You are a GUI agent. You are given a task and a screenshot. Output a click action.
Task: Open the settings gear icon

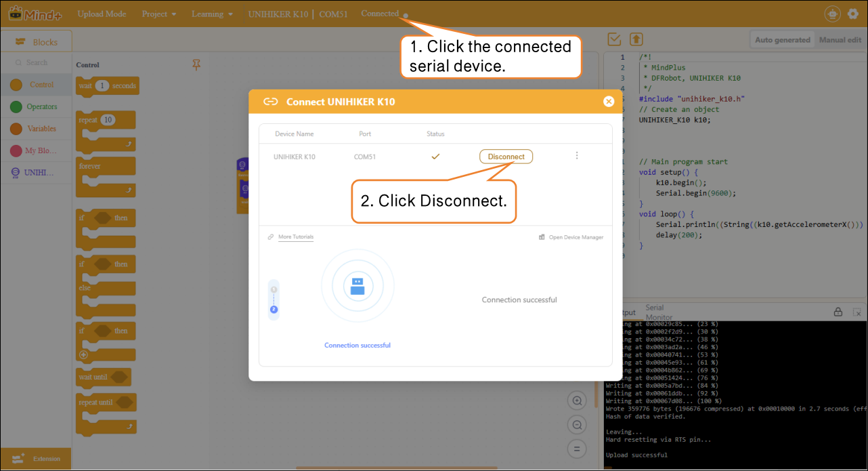852,14
